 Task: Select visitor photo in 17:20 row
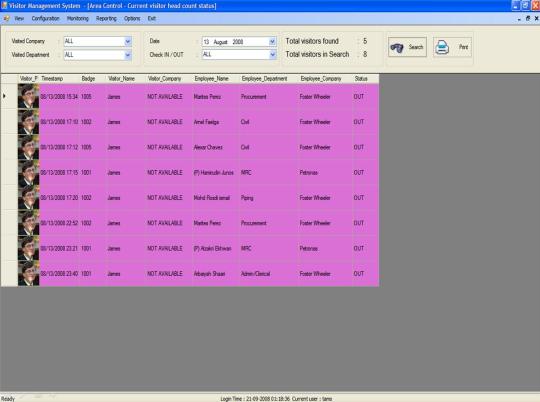coord(29,198)
